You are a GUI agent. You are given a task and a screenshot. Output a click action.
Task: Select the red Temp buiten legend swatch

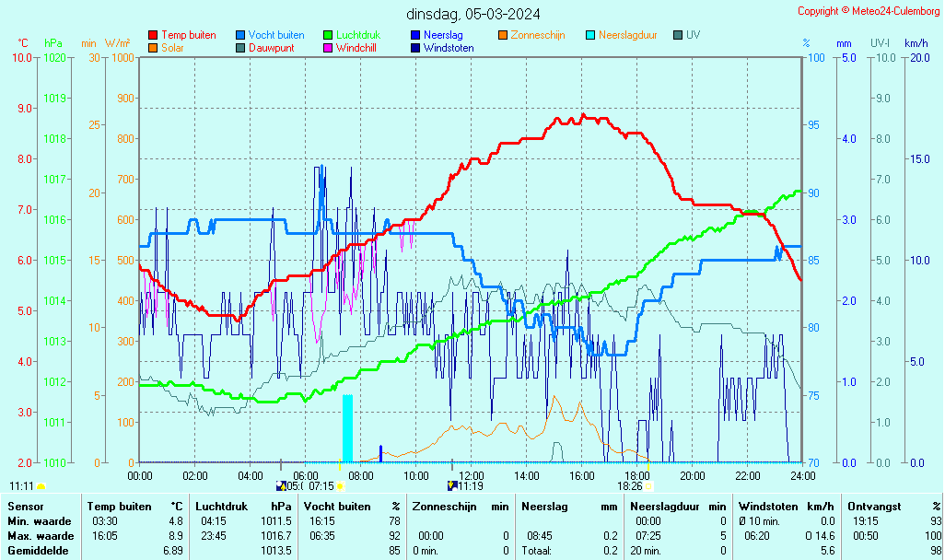point(153,35)
